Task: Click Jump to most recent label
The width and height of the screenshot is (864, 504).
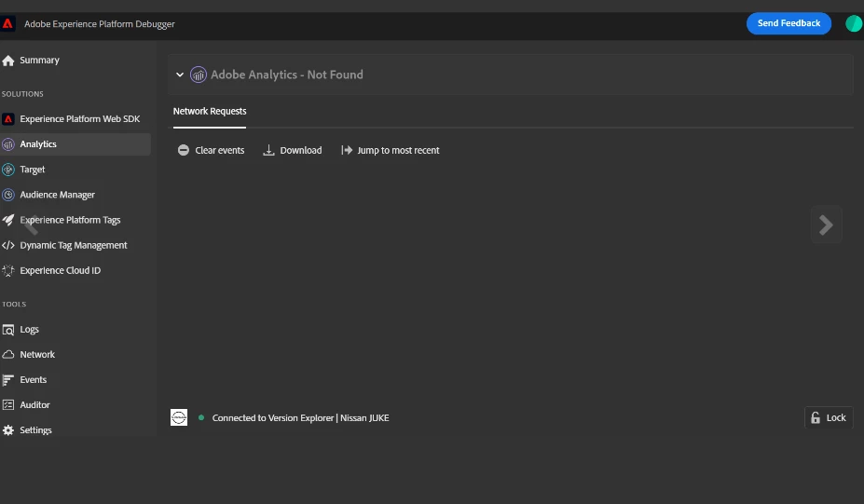Action: 398,150
